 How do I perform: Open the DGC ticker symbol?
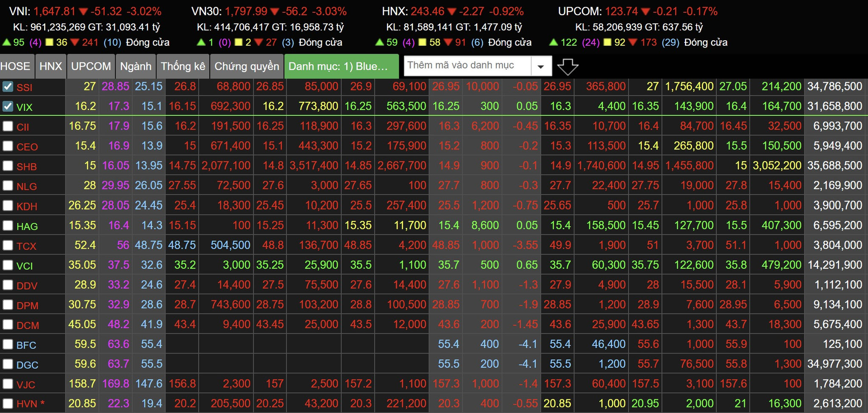tap(28, 365)
